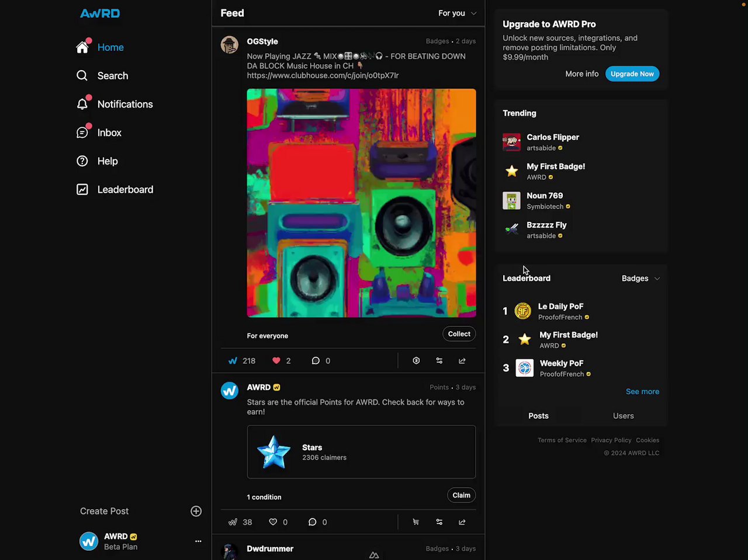Switch to the Posts tab
Viewport: 748px width, 560px height.
pyautogui.click(x=538, y=416)
